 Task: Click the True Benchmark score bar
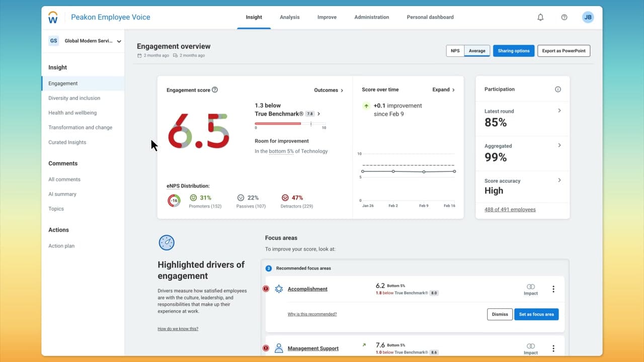(290, 124)
